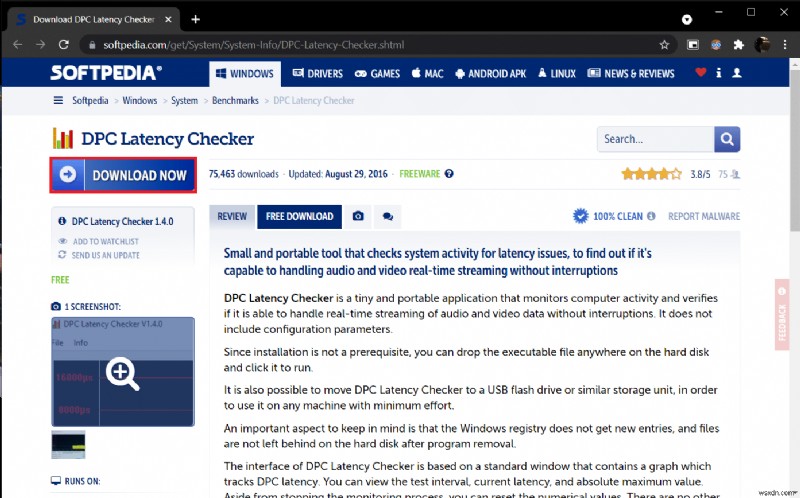Open Chrome's three-dot menu
Viewport: 800px width, 498px height.
pos(785,45)
